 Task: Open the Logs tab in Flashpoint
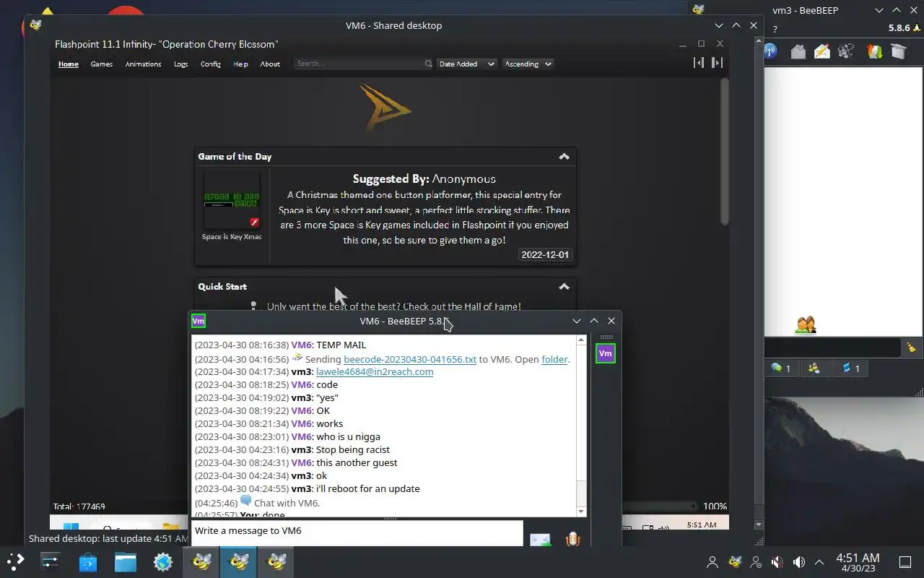[x=180, y=64]
